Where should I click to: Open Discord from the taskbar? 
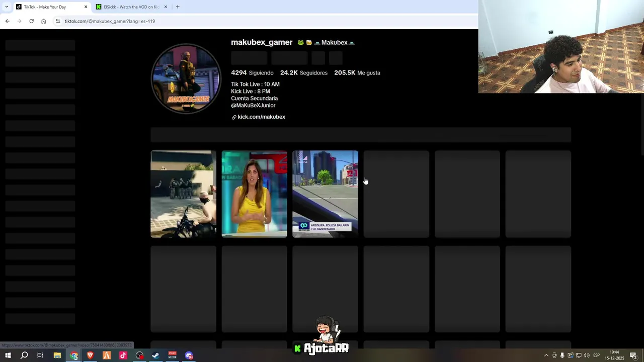189,355
